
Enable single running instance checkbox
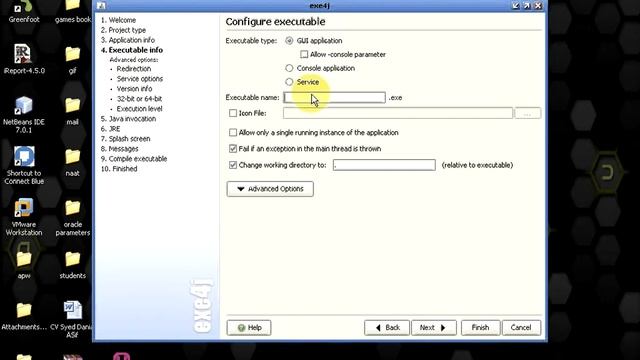[233, 133]
